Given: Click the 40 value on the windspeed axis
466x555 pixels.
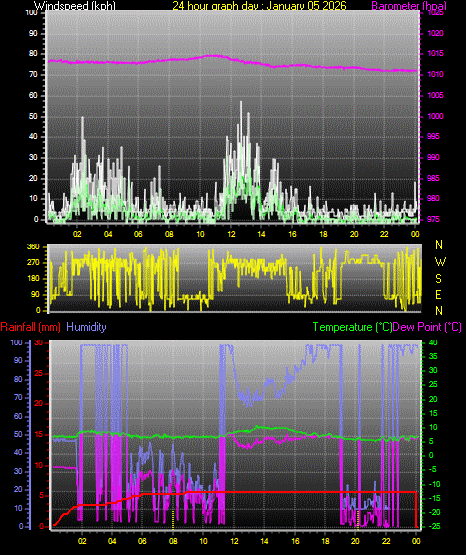Looking at the screenshot, I should click(x=33, y=137).
